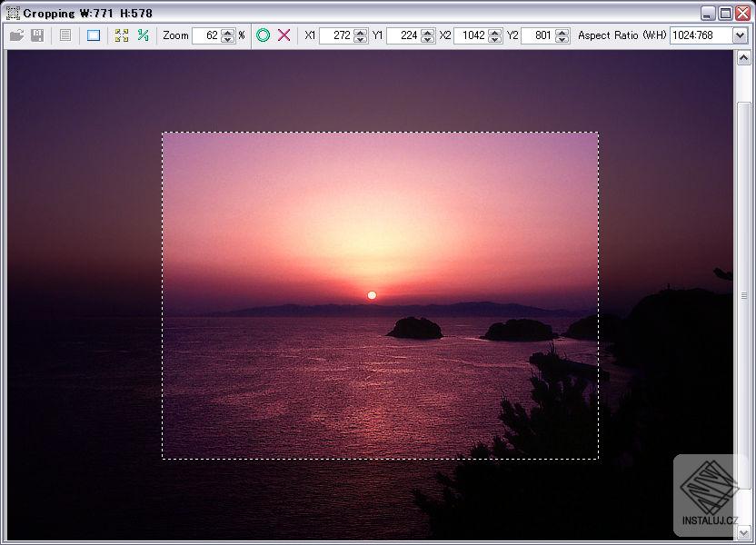Increase X2 value with up arrow

[494, 32]
